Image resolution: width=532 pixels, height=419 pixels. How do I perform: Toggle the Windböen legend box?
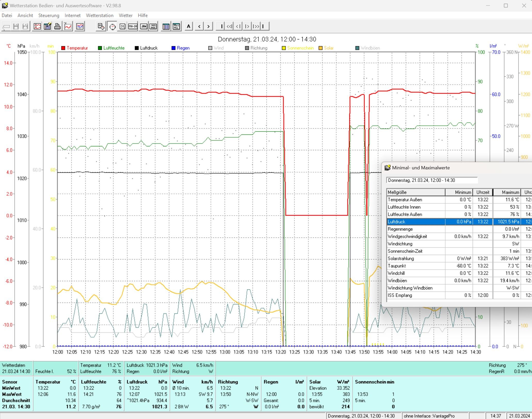pos(357,48)
